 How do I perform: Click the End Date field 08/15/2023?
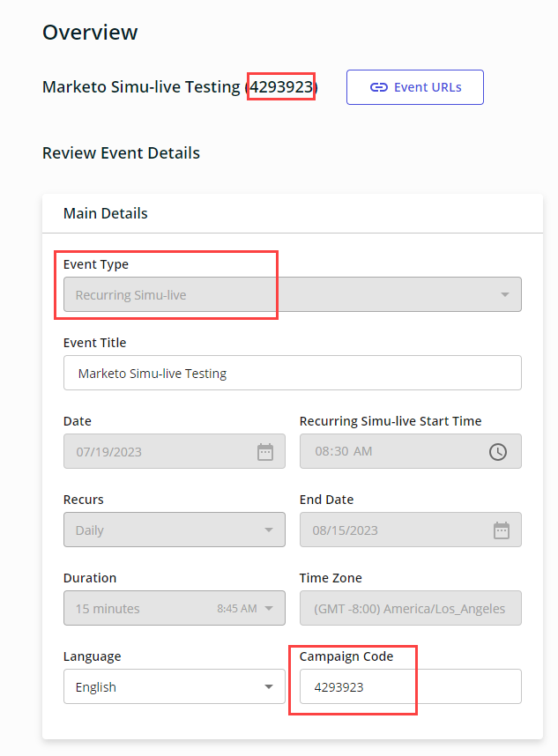(x=411, y=530)
